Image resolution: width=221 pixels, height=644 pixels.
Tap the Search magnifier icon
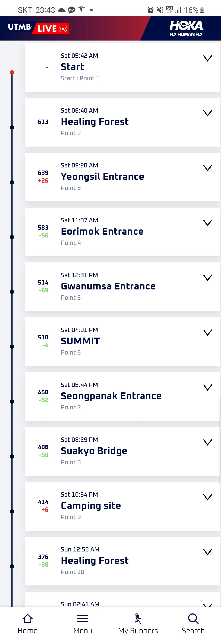tap(193, 618)
